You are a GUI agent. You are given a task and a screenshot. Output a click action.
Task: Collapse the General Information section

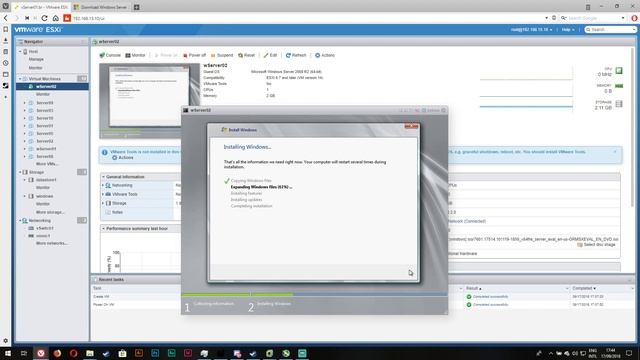(104, 177)
